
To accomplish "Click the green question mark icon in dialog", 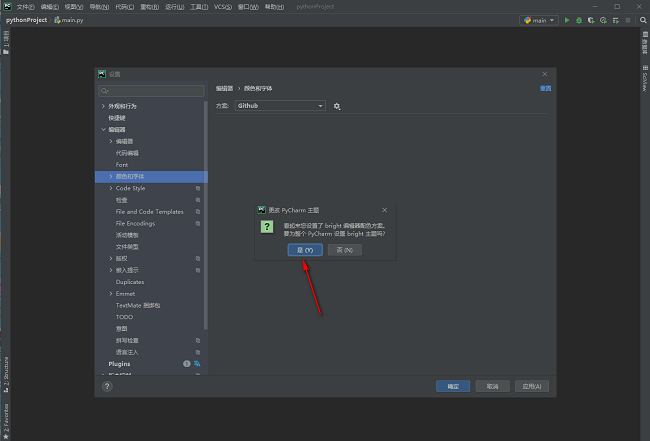I will pos(267,227).
